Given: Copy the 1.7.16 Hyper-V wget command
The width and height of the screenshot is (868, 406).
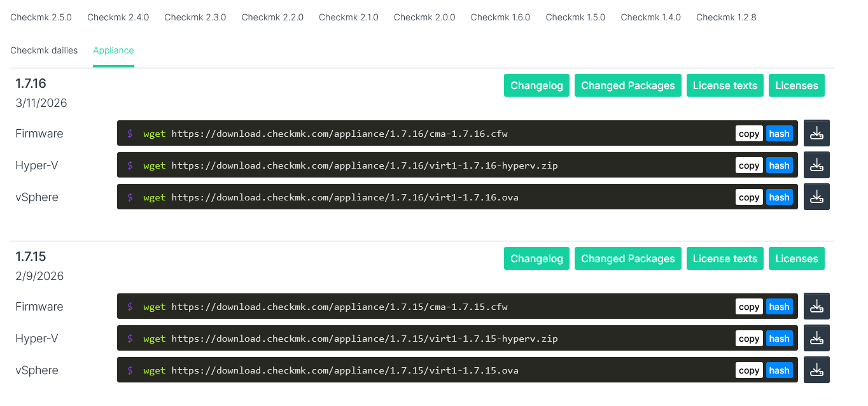Looking at the screenshot, I should coord(749,165).
